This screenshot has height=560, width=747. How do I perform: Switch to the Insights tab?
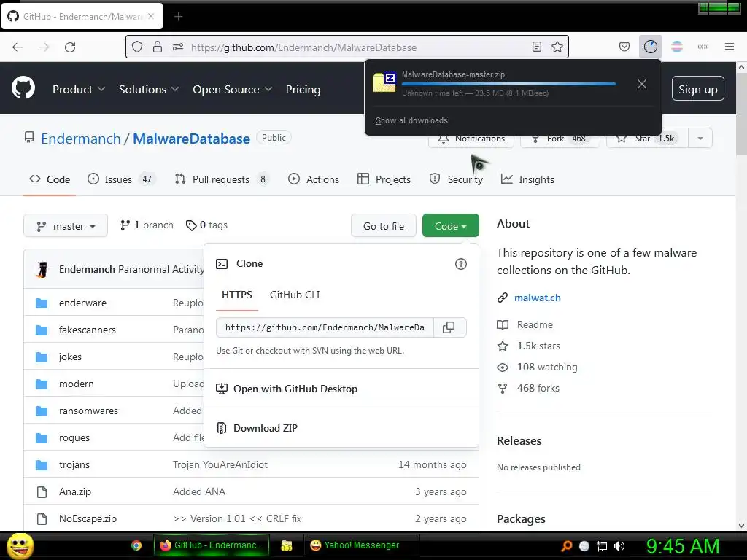pyautogui.click(x=528, y=179)
